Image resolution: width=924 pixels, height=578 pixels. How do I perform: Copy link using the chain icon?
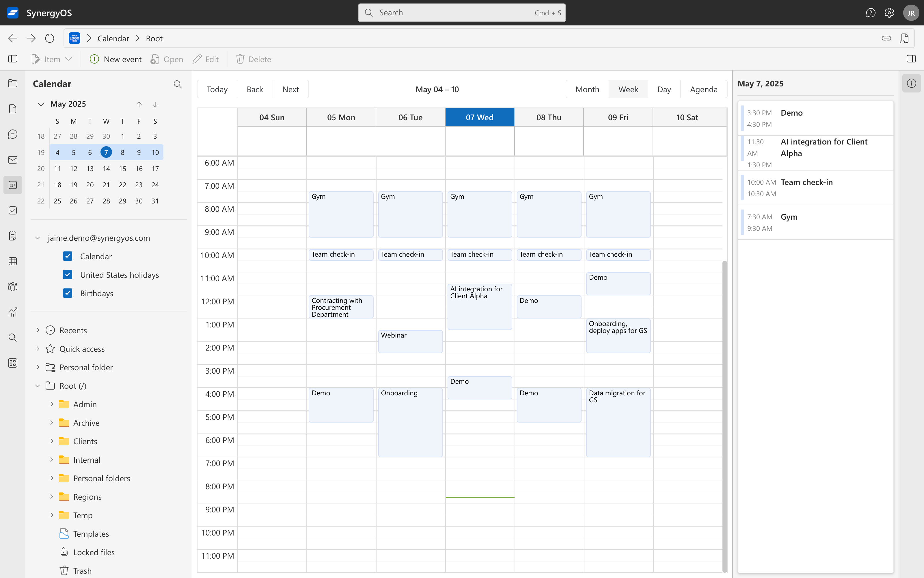click(886, 38)
